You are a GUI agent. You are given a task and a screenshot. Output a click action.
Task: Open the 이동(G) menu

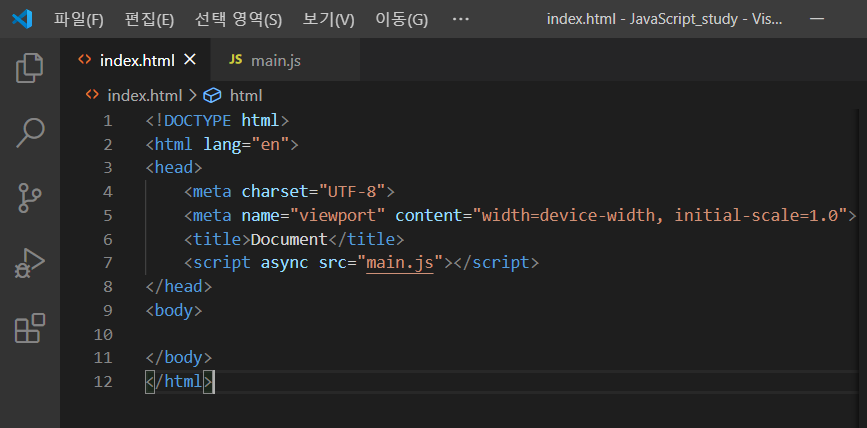[401, 20]
